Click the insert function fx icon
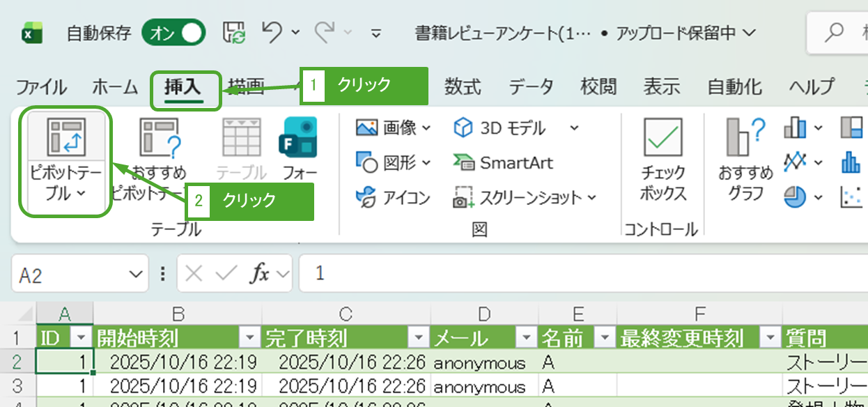 point(260,274)
